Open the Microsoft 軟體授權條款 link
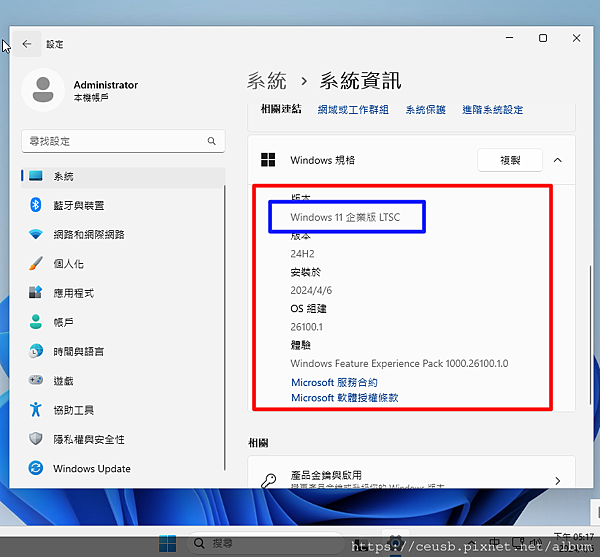600x557 pixels. click(344, 397)
